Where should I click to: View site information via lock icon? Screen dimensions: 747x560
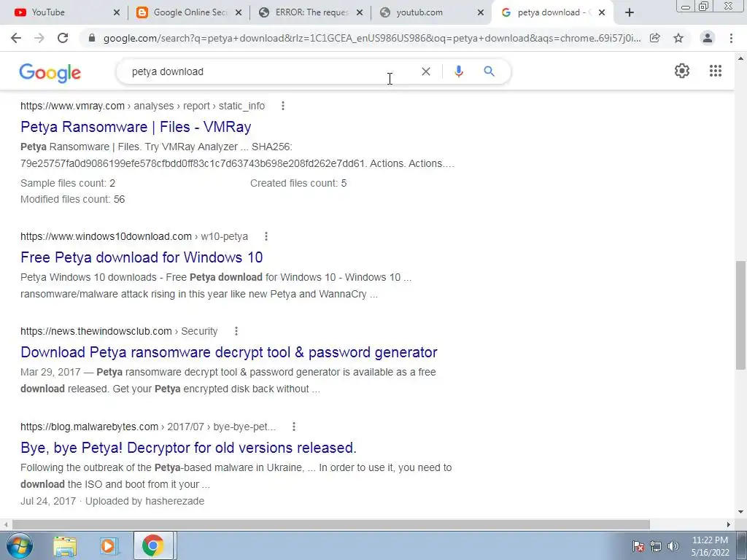pyautogui.click(x=92, y=38)
